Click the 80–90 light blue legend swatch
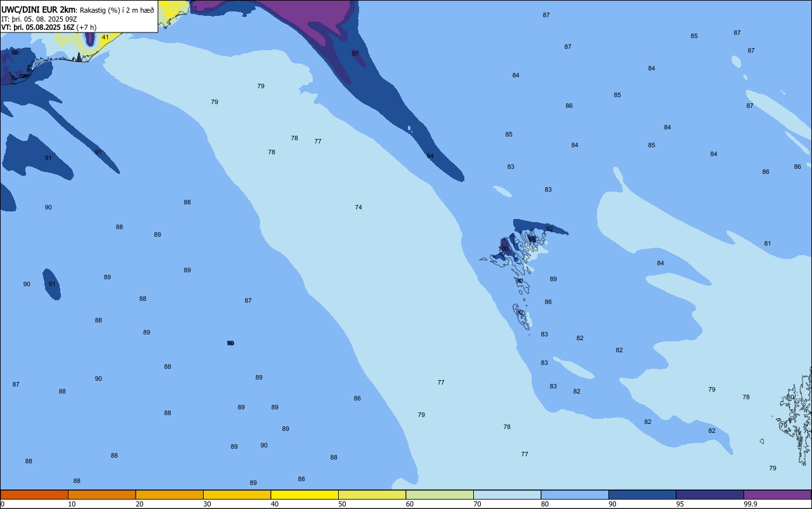 (x=575, y=494)
